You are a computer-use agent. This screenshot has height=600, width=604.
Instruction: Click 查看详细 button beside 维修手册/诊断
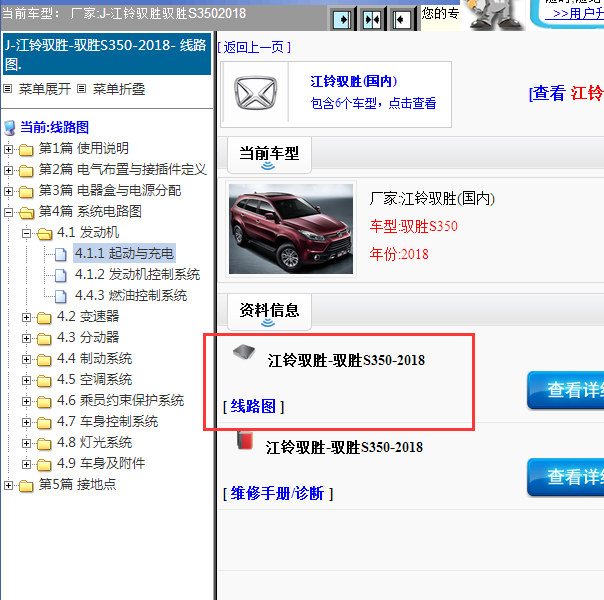click(565, 477)
